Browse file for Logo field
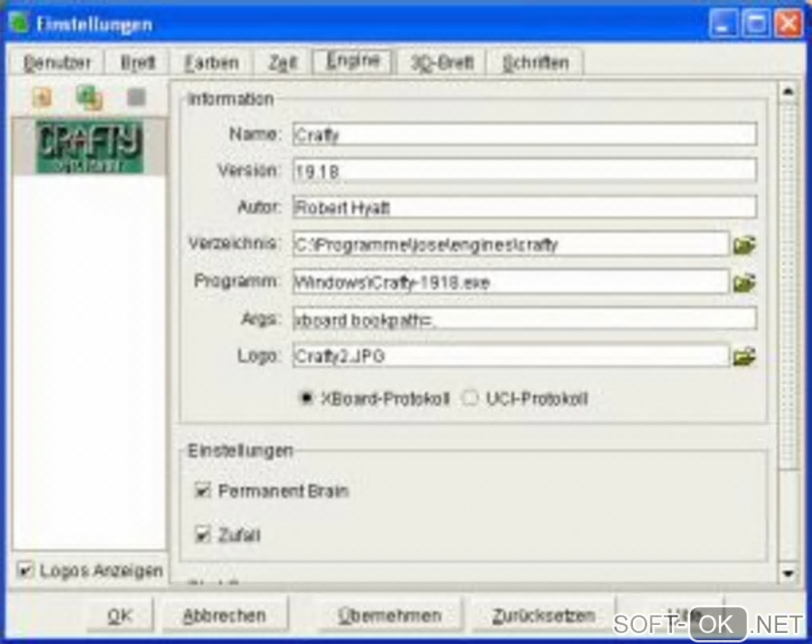Image resolution: width=812 pixels, height=644 pixels. [744, 356]
